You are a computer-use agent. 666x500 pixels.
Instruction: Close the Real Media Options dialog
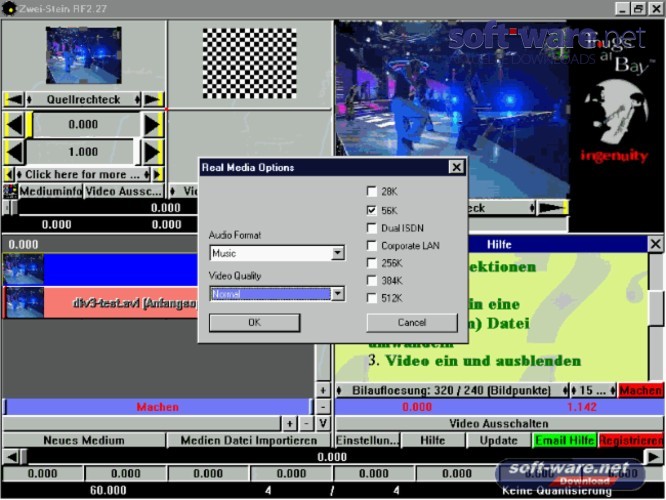[x=456, y=167]
